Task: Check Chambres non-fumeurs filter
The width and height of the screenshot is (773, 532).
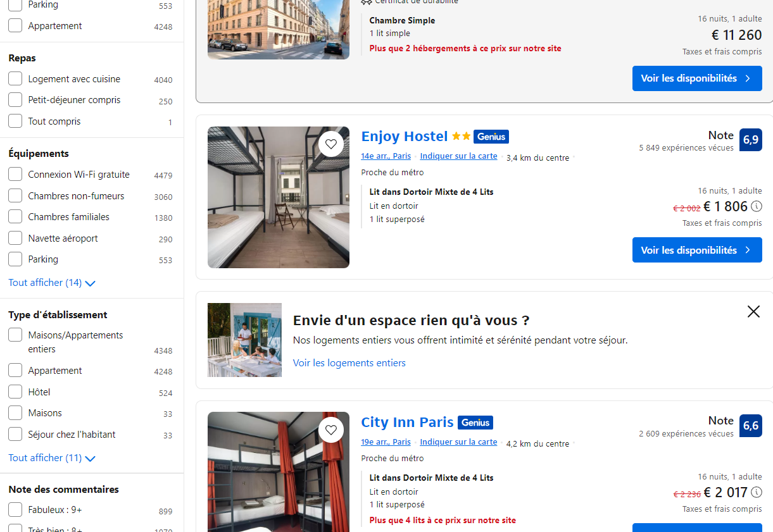Action: click(15, 196)
